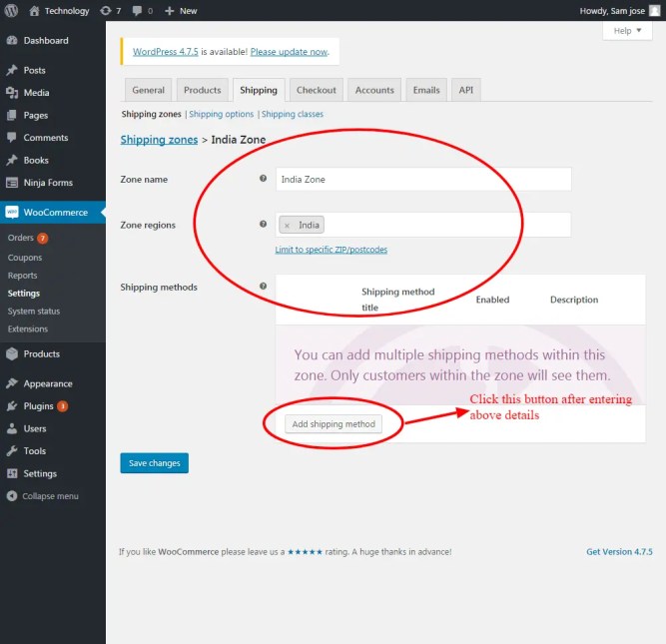Screen dimensions: 666x644
Task: Open Sam jose user avatar
Action: pyautogui.click(x=655, y=11)
